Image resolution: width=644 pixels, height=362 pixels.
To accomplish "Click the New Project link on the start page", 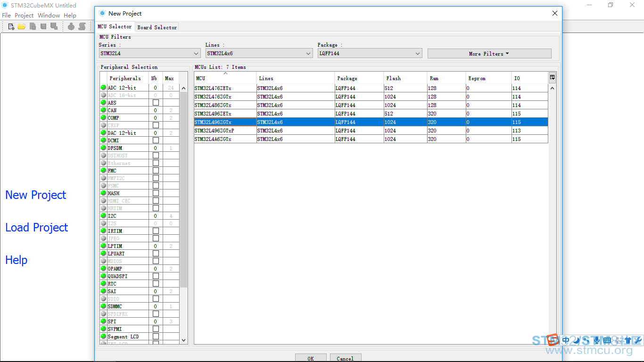I will tap(36, 195).
